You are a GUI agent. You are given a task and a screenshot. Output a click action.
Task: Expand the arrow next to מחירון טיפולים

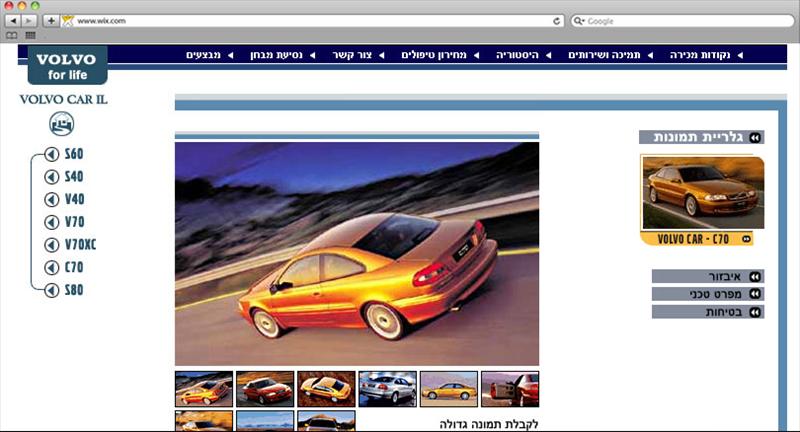pyautogui.click(x=477, y=55)
